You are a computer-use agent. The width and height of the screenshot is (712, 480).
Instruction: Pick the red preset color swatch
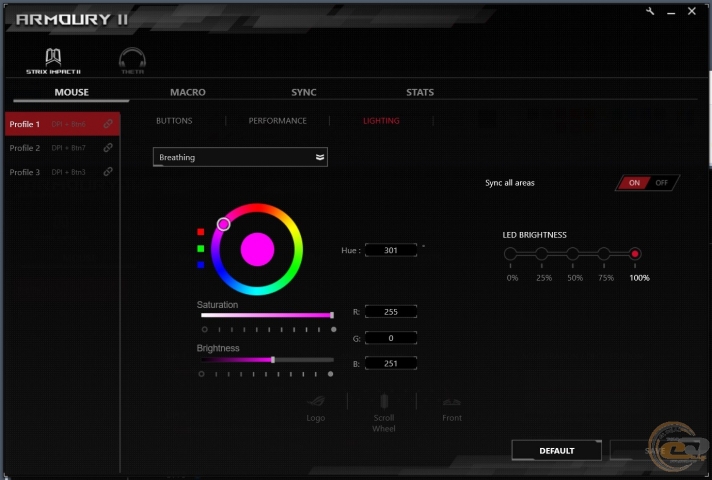tap(201, 232)
